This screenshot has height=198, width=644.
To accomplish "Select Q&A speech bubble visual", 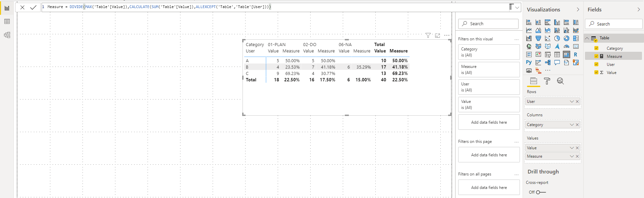I will click(557, 63).
